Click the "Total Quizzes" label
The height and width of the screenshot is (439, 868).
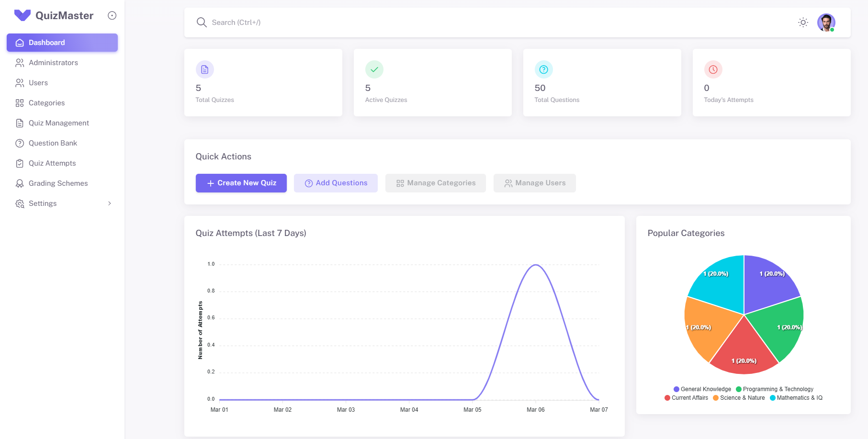click(215, 100)
